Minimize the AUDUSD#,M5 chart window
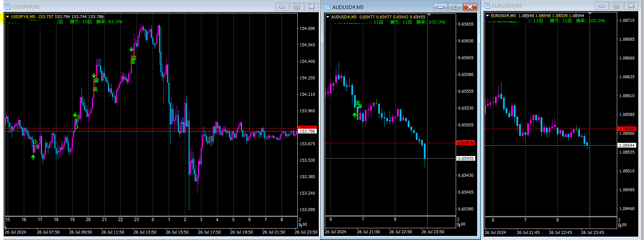Viewport: 644px width, 240px height. pos(441,7)
